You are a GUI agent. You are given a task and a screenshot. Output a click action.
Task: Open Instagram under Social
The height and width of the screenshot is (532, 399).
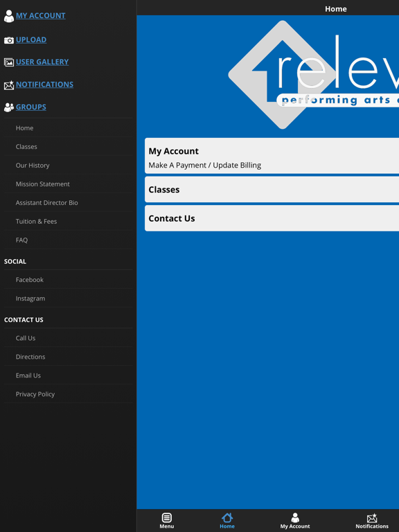(68, 299)
